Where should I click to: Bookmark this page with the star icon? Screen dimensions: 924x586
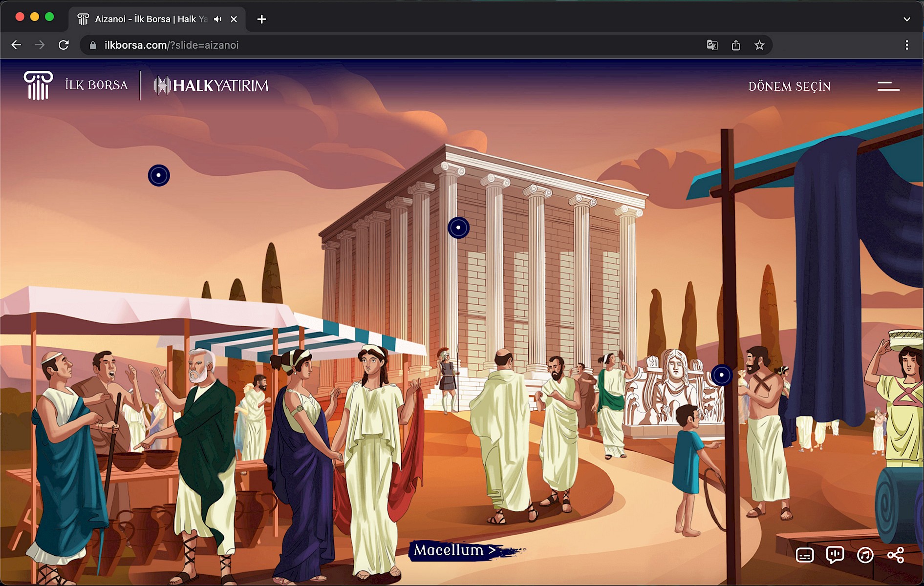point(759,45)
